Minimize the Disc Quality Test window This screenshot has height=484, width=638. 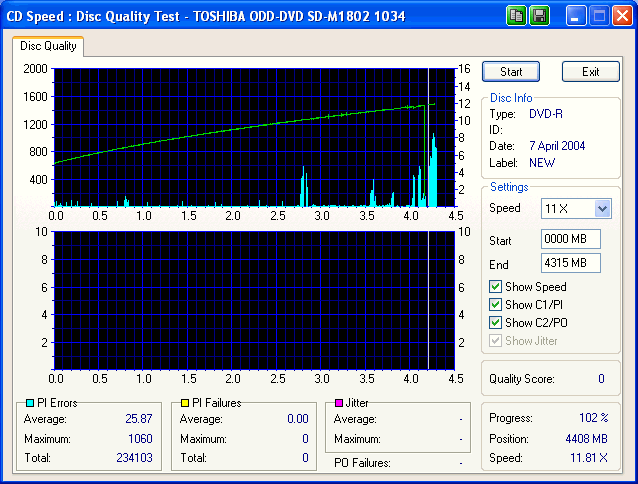577,16
